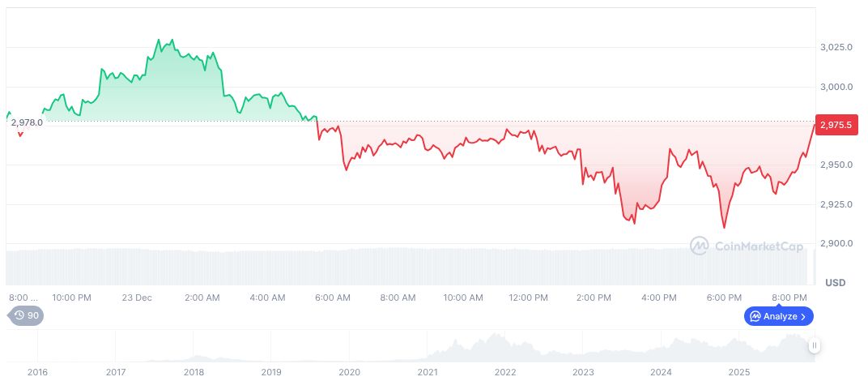
Task: Select 2021 on the overview timeline
Action: [x=427, y=372]
